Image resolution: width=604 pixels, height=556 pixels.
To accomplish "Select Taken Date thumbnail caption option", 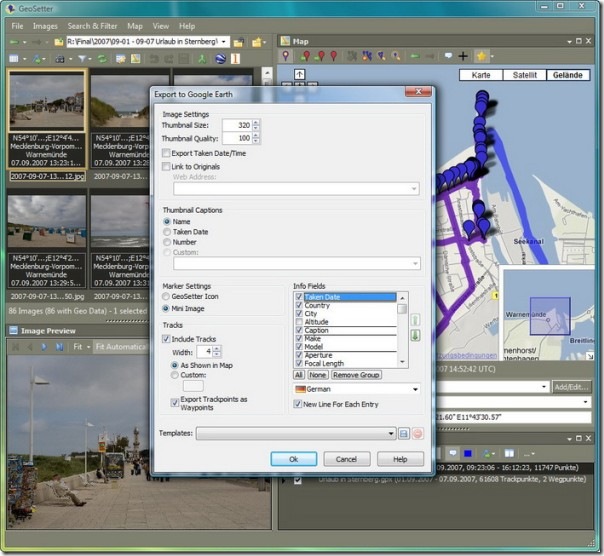I will coord(167,232).
